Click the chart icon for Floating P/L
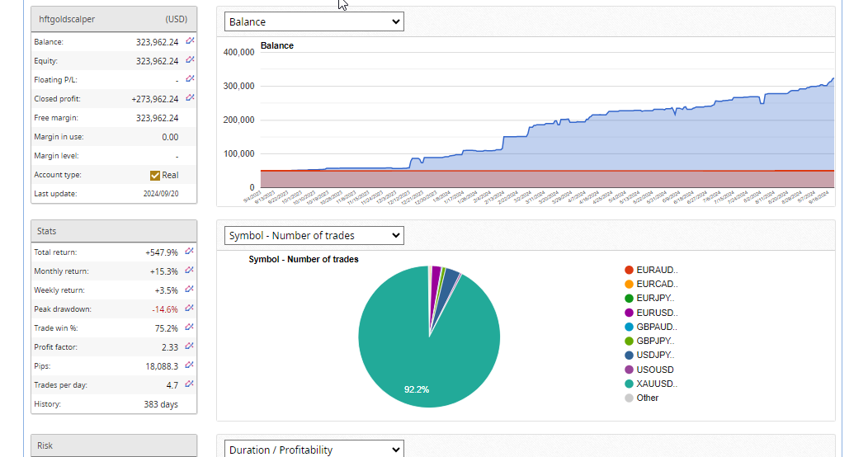 (x=190, y=78)
